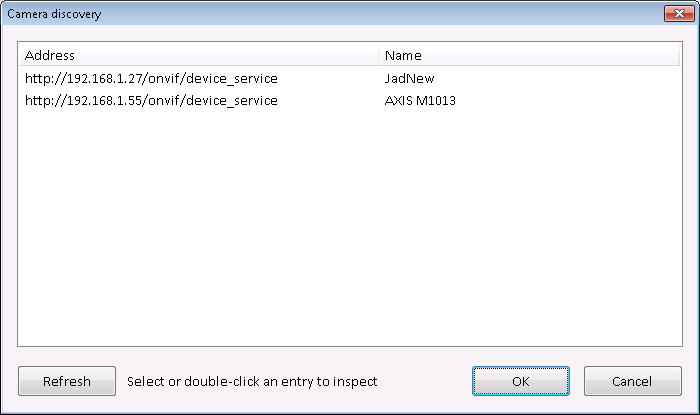Click the 'onvif/device_service' path in the second row
This screenshot has width=700, height=415.
pos(212,100)
